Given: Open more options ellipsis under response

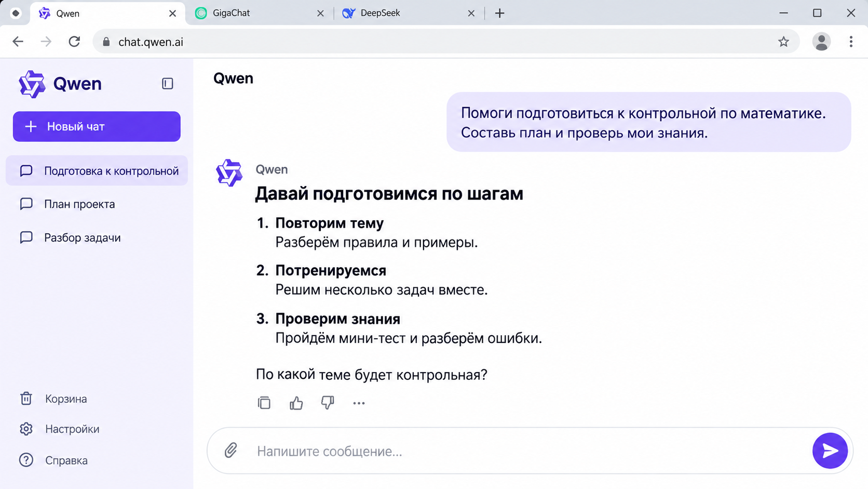Looking at the screenshot, I should pos(359,403).
